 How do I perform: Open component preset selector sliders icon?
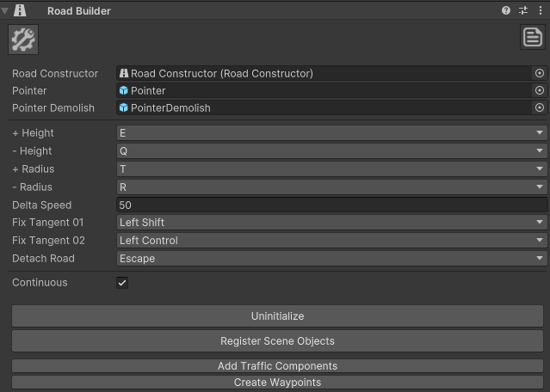[523, 10]
